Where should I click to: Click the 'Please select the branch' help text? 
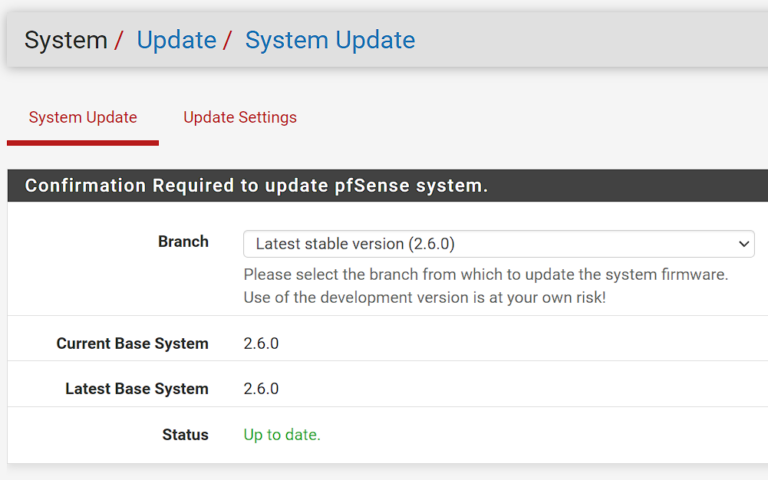coord(485,274)
